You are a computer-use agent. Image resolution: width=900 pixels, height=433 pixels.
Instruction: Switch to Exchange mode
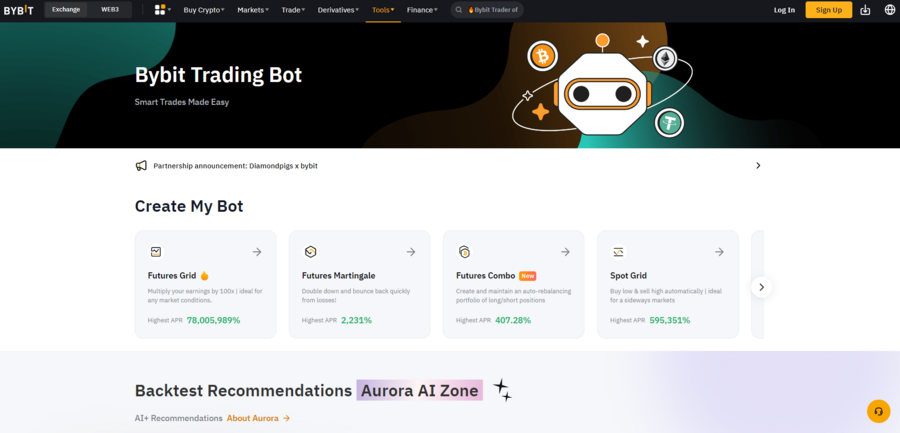[66, 9]
